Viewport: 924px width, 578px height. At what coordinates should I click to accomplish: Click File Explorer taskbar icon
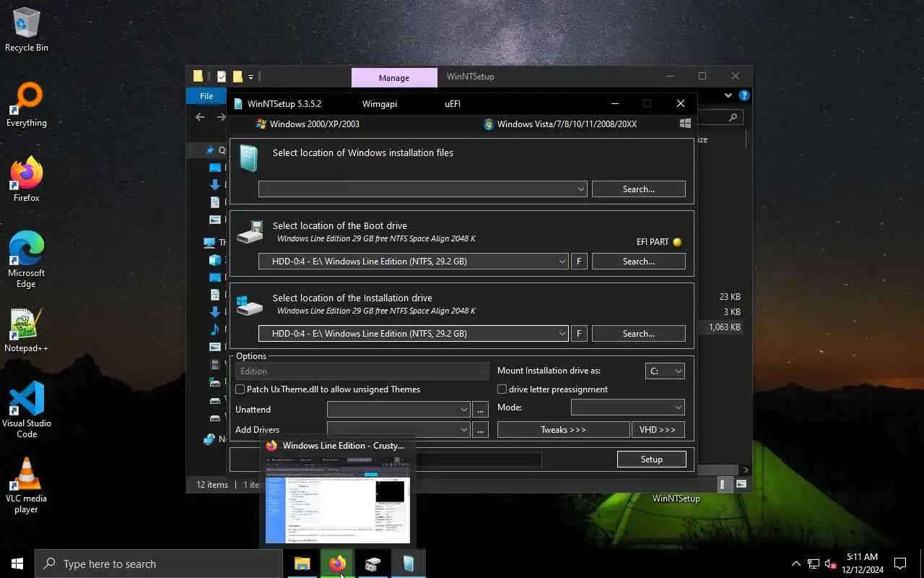pyautogui.click(x=302, y=564)
